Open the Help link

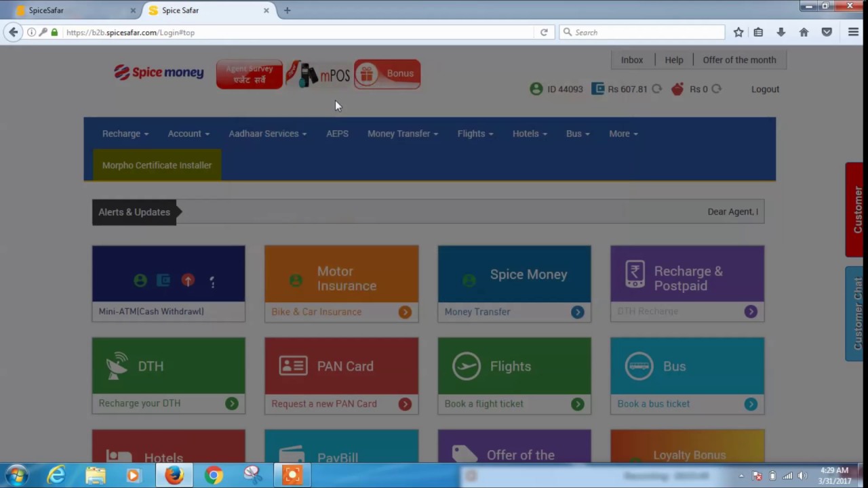click(x=673, y=60)
